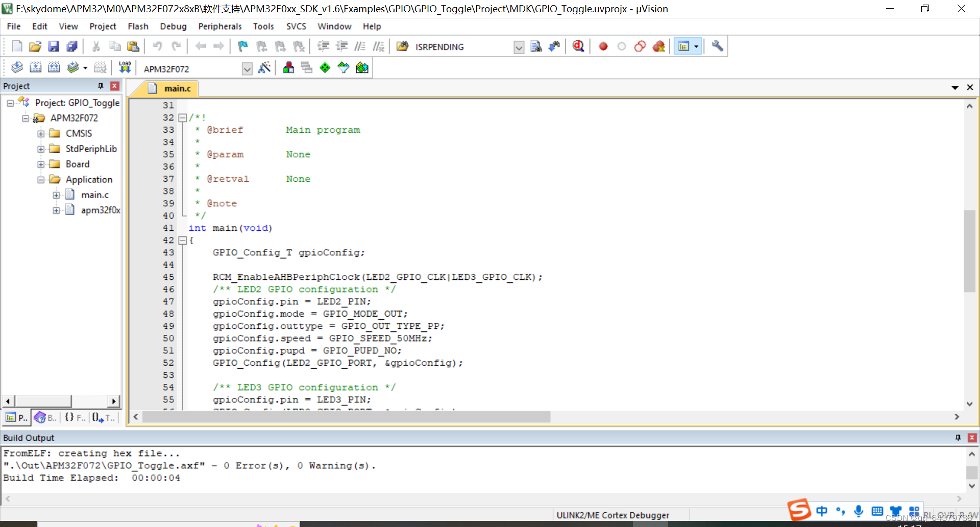Screen dimensions: 980x527
Task: Indent selected lines with the indent icon
Action: pyautogui.click(x=323, y=46)
